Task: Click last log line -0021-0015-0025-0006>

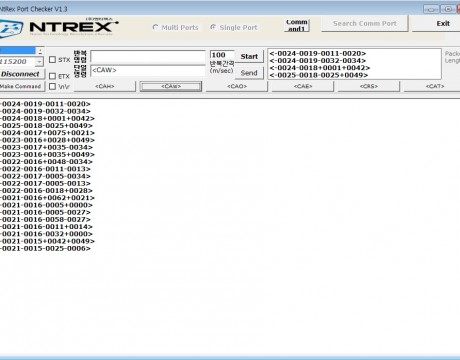Action: coord(45,249)
